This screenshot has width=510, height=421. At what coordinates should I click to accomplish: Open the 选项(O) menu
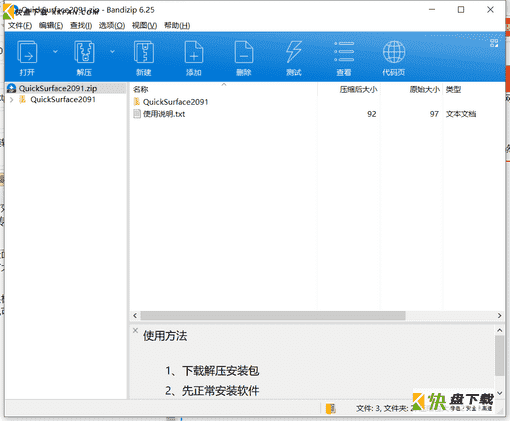pos(112,26)
